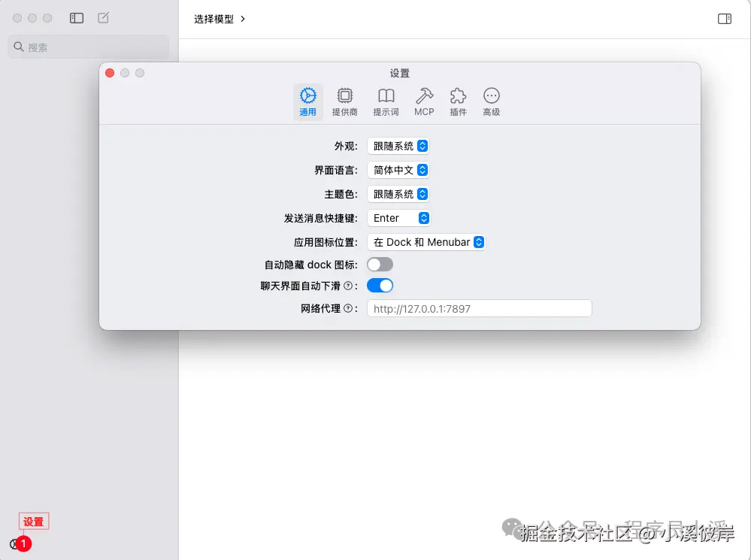
Task: Open the 提示词 (prompts) settings section
Action: tap(386, 101)
